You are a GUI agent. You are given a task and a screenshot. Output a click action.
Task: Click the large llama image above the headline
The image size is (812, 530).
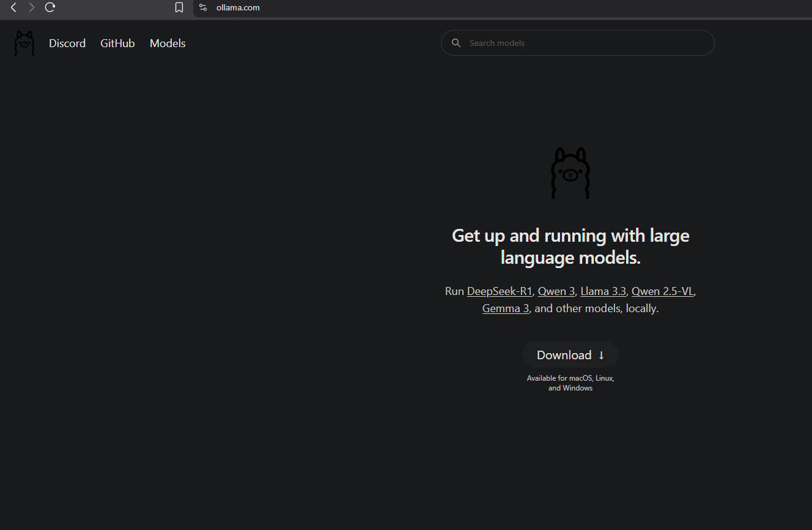(570, 173)
